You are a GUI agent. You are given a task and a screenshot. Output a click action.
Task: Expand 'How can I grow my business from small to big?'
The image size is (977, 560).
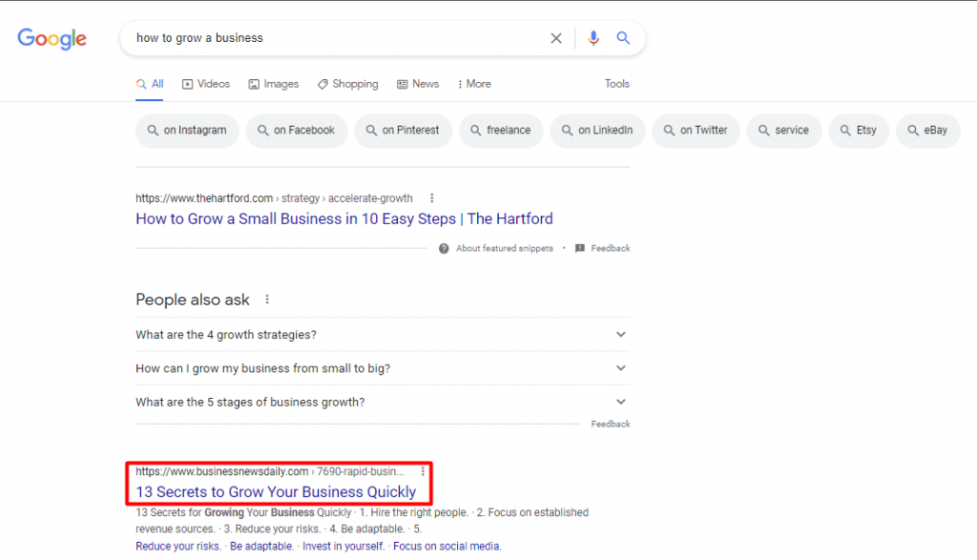click(620, 367)
